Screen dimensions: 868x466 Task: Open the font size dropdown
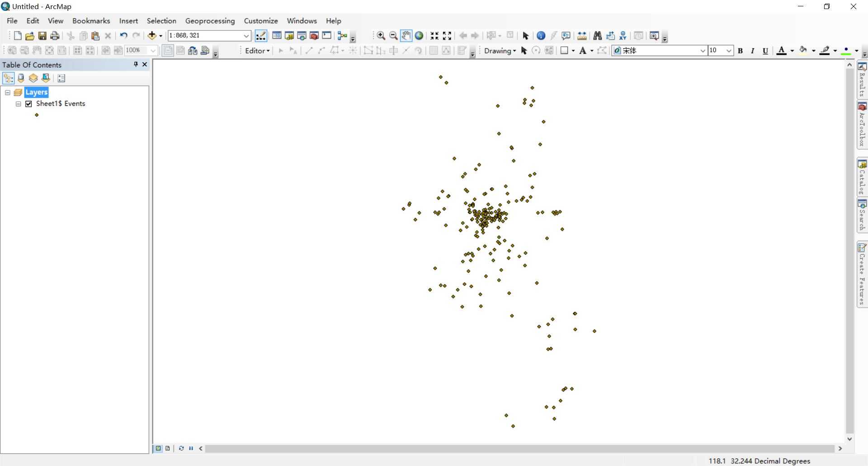(729, 51)
